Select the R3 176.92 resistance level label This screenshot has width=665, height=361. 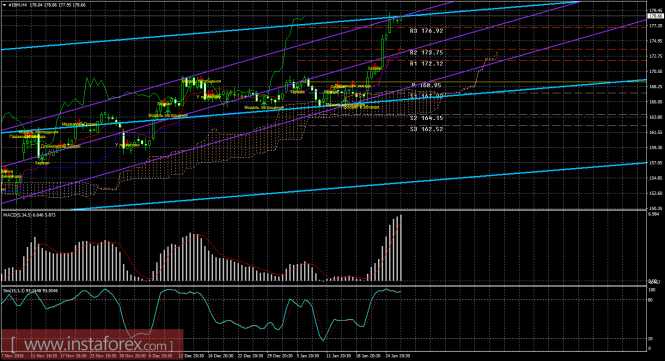[x=426, y=31]
